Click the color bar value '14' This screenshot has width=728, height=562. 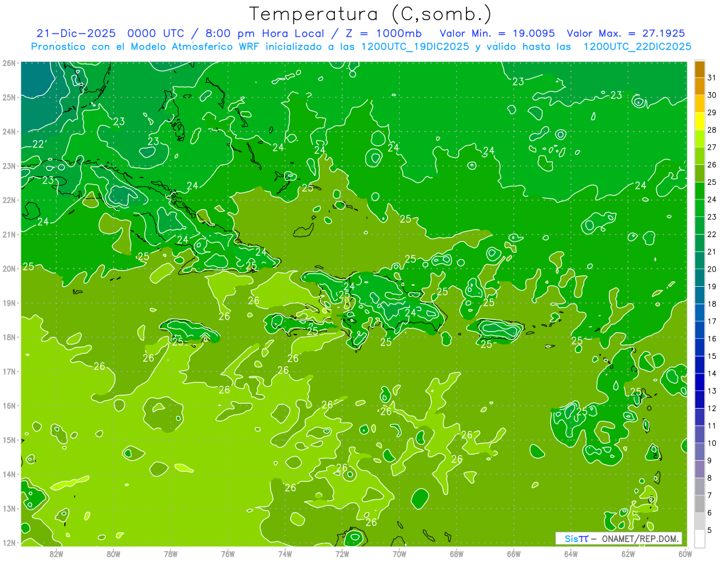tap(712, 373)
